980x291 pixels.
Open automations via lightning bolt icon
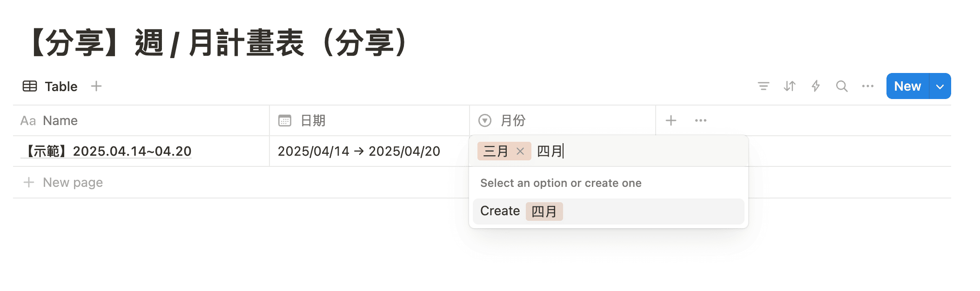pyautogui.click(x=816, y=86)
